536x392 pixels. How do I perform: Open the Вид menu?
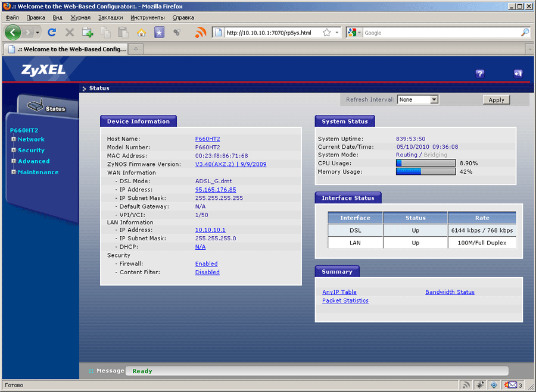tap(57, 17)
